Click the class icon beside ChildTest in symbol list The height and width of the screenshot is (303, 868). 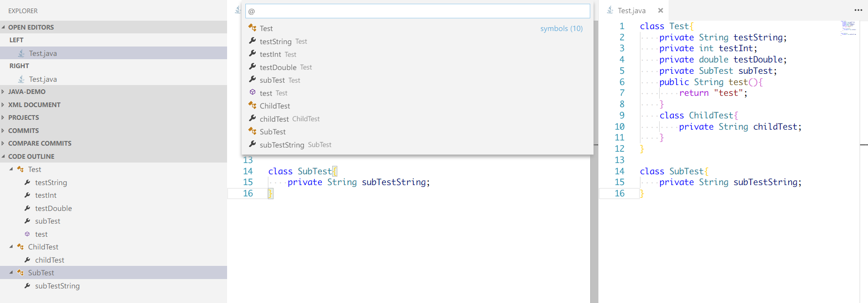[252, 105]
